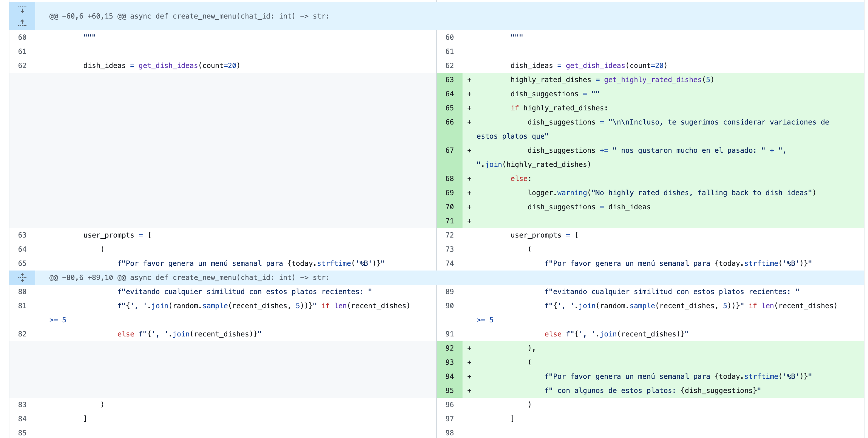Click plus marker on line 92

(x=469, y=349)
